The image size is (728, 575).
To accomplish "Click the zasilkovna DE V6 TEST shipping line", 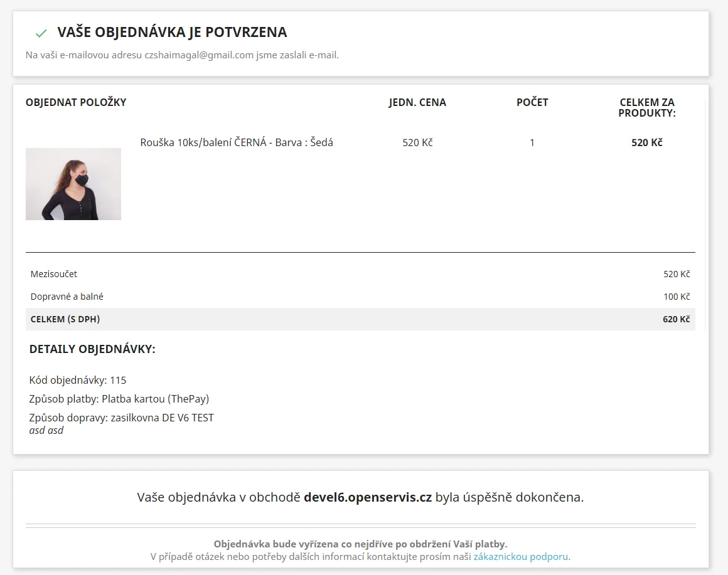I will pos(122,418).
